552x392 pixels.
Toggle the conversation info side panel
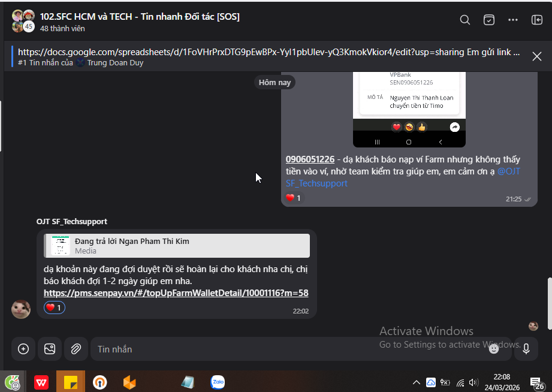click(537, 20)
